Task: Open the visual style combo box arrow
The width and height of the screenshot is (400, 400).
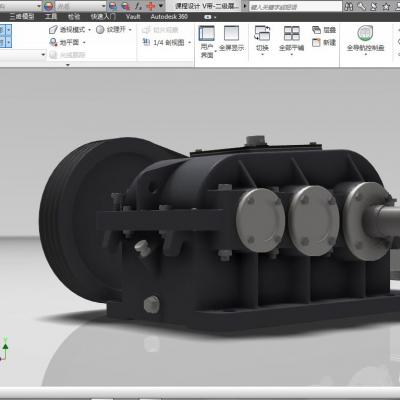Action: 43,55
